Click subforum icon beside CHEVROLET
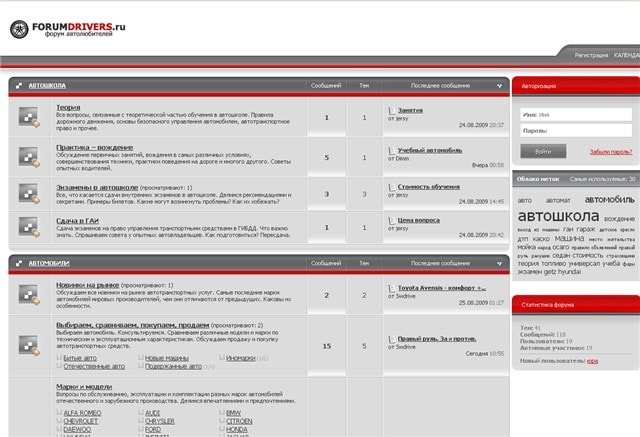Screen dimensions: 640x437 59,421
